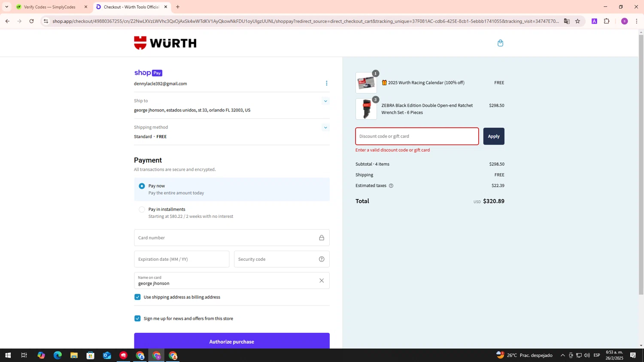Clear the Name on card field
The image size is (644, 362).
coord(322,281)
